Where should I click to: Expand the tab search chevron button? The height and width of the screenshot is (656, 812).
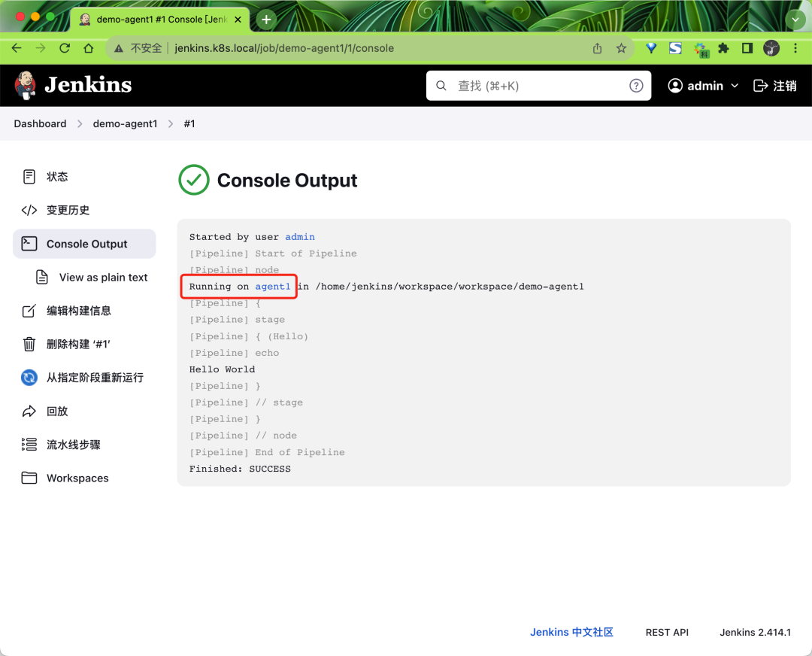(795, 20)
